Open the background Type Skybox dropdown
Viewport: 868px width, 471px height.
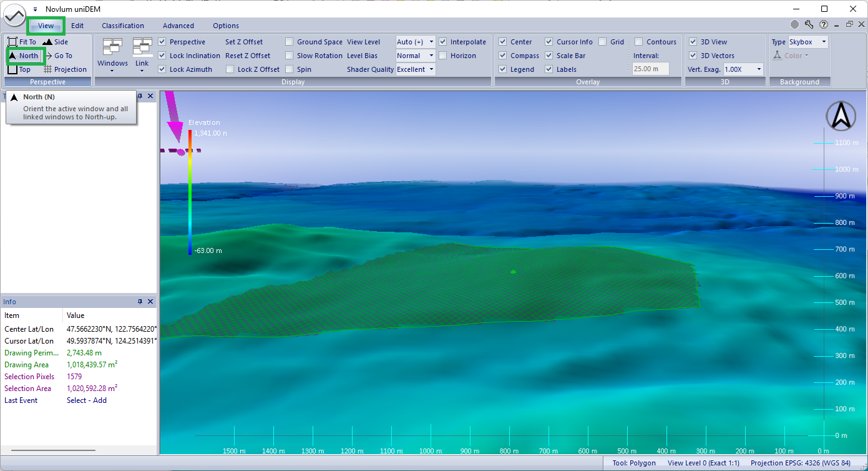[x=807, y=42]
